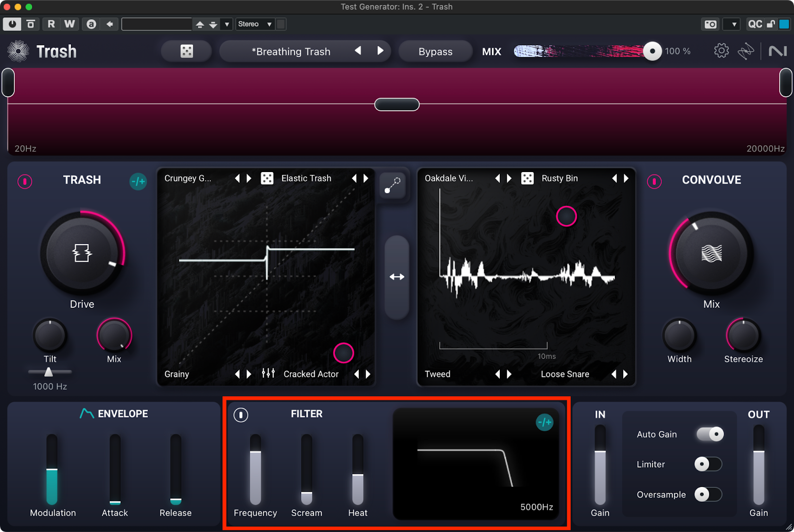Toggle the CONVOLVE module power button

pyautogui.click(x=654, y=181)
